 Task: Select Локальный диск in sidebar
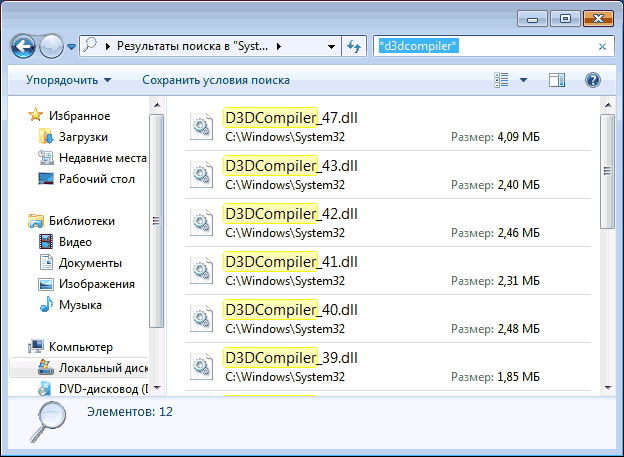pyautogui.click(x=103, y=368)
